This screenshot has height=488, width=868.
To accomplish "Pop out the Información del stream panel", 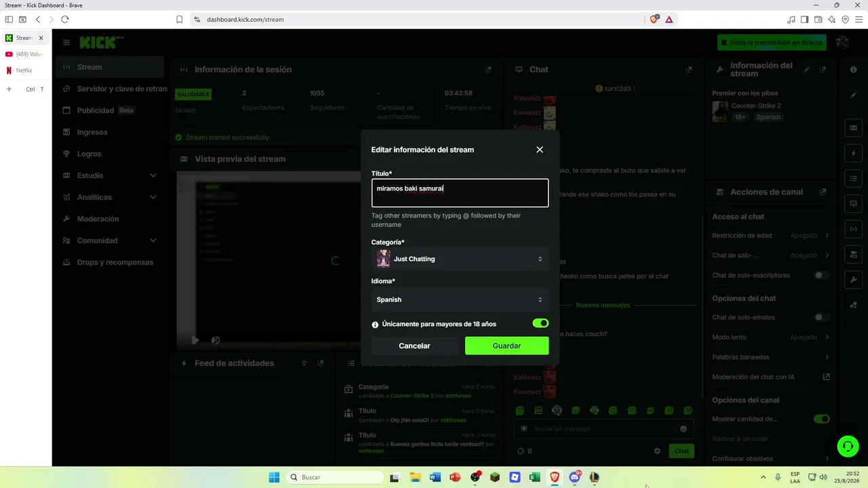I will pyautogui.click(x=823, y=70).
